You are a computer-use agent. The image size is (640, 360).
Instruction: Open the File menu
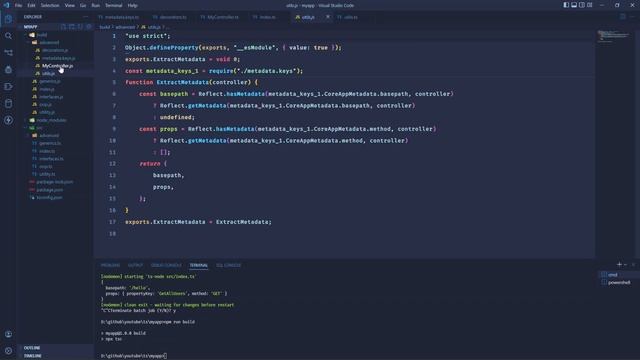(x=18, y=5)
